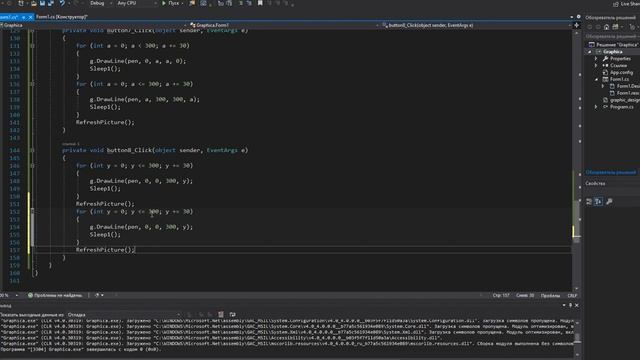Image resolution: width=640 pixels, height=360 pixels.
Task: Collapse the for loop at line 136
Action: click(x=32, y=84)
